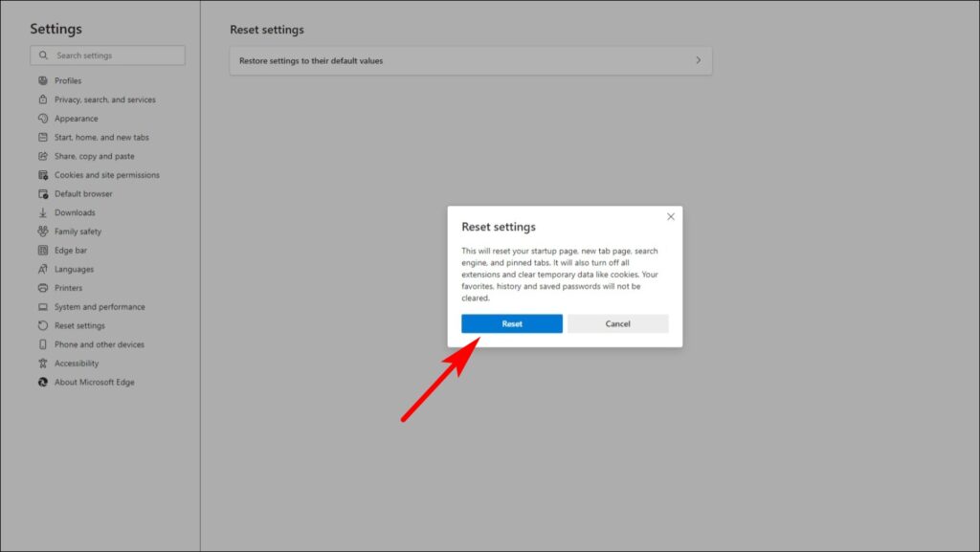Click the System and performance icon
The image size is (980, 552).
point(42,306)
